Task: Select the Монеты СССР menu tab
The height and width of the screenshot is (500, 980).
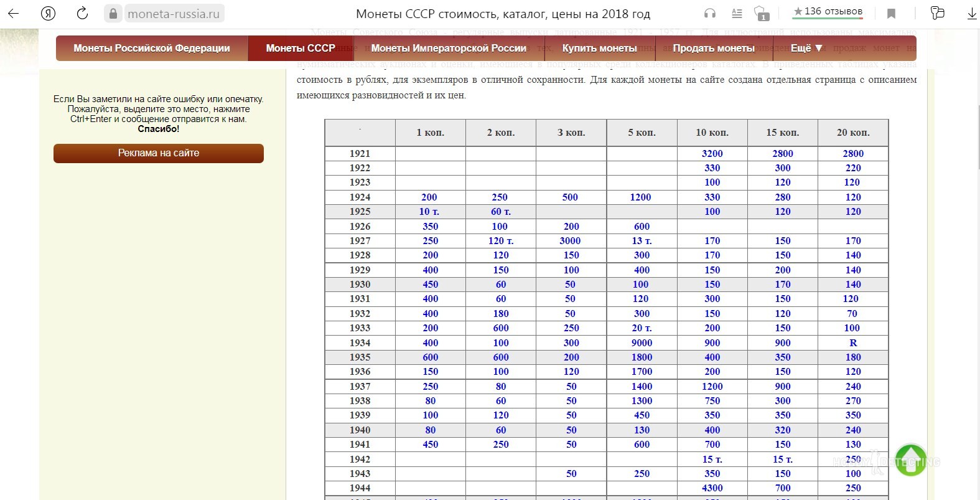Action: click(x=301, y=48)
